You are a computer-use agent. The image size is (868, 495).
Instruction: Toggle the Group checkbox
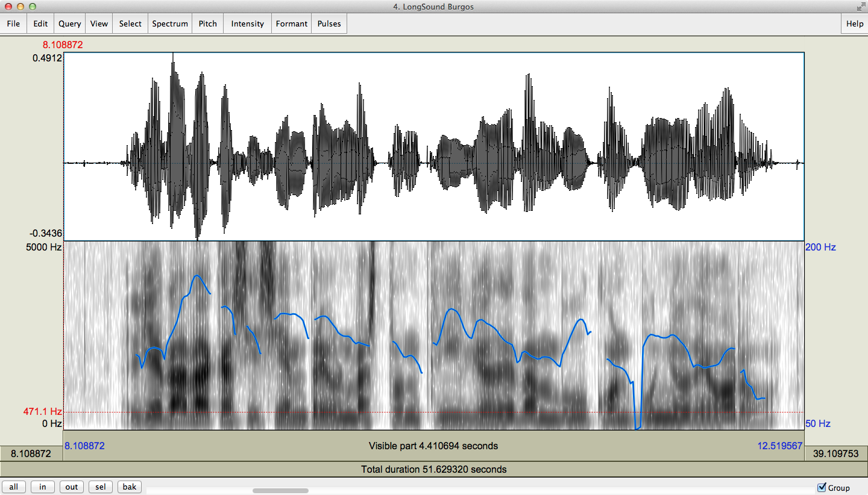point(822,487)
